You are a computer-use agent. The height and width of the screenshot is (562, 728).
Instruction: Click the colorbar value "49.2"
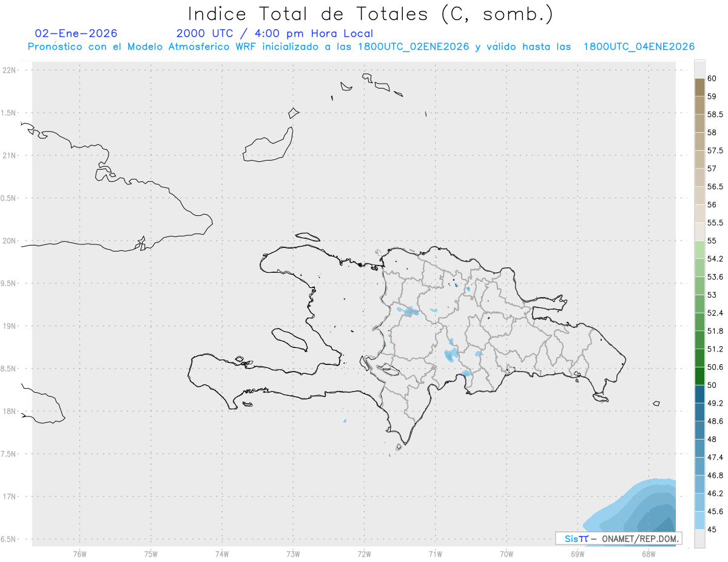point(716,403)
